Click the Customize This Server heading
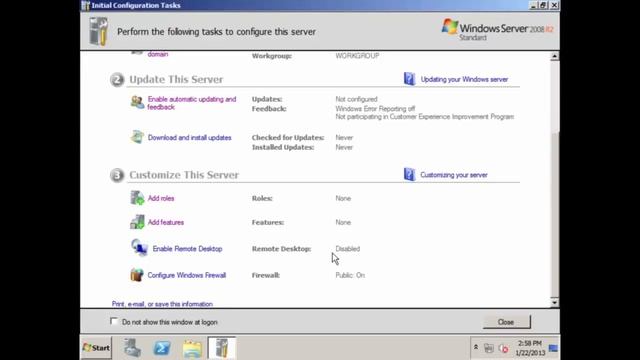Viewport: 640px width, 360px height. (184, 175)
